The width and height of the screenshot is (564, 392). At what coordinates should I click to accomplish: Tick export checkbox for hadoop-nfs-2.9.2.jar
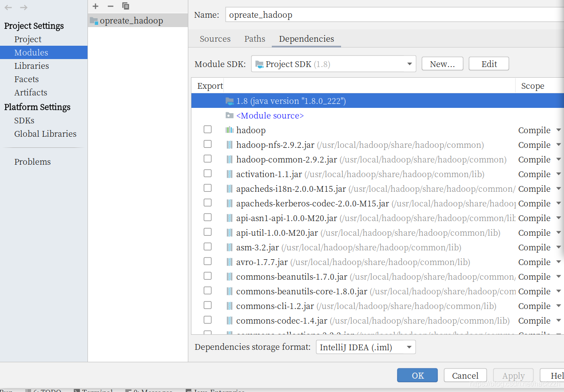[207, 144]
